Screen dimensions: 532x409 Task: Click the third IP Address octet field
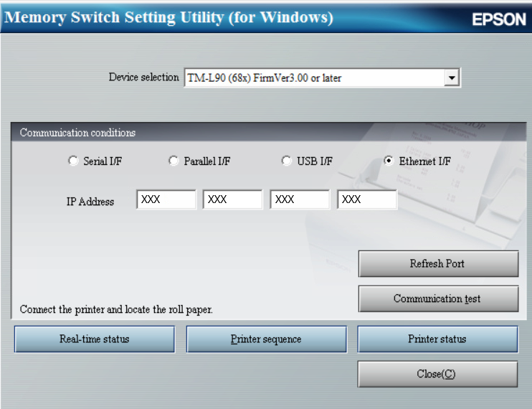coord(300,200)
